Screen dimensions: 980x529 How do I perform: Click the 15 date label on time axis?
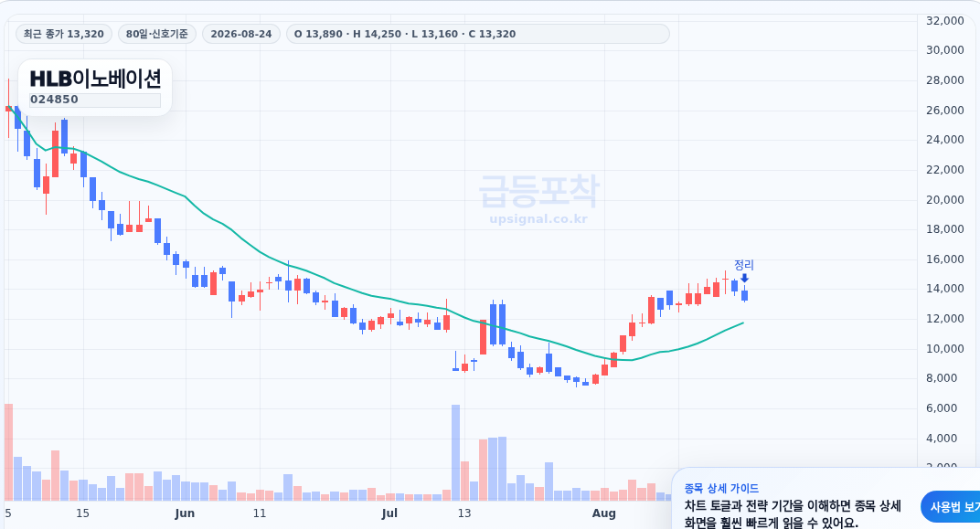(82, 513)
